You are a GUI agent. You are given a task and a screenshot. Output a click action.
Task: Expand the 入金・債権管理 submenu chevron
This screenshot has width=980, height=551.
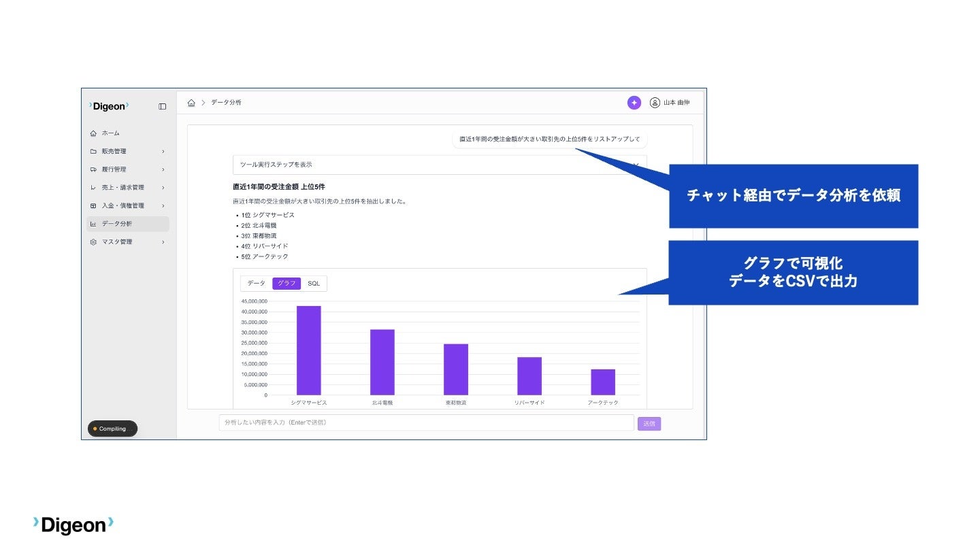click(163, 205)
